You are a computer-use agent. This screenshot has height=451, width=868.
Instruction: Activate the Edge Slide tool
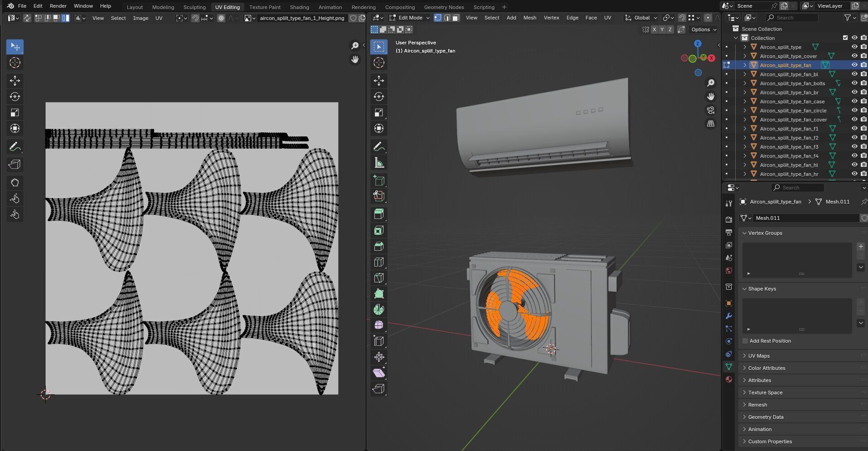(x=379, y=341)
